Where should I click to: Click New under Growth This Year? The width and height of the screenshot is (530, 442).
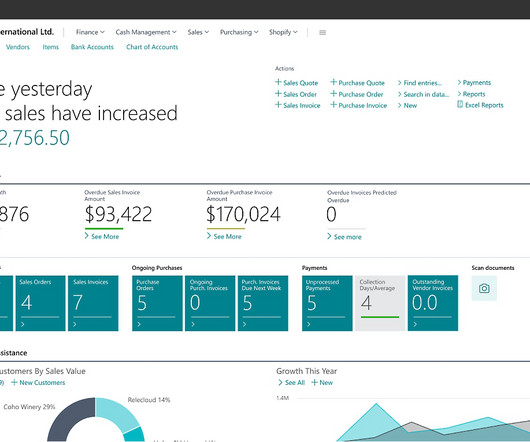coord(322,383)
